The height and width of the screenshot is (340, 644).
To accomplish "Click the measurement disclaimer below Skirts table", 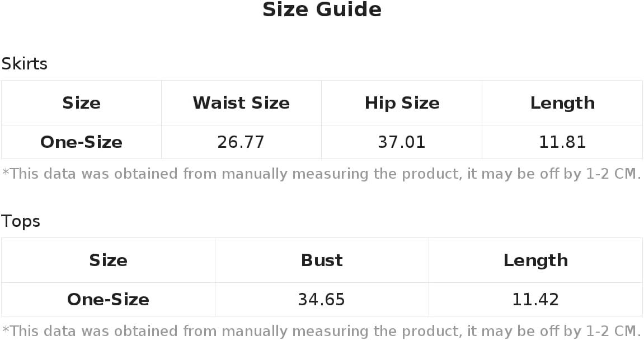I will pyautogui.click(x=322, y=174).
